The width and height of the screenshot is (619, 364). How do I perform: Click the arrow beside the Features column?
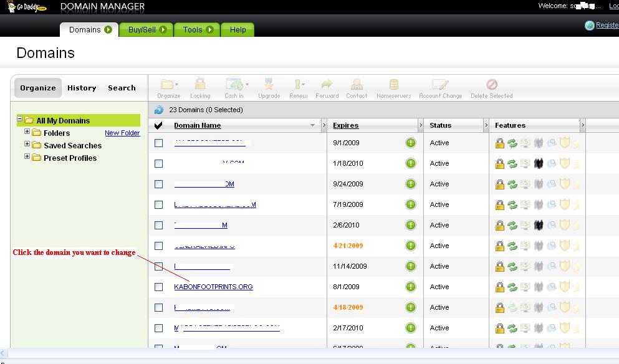click(583, 125)
